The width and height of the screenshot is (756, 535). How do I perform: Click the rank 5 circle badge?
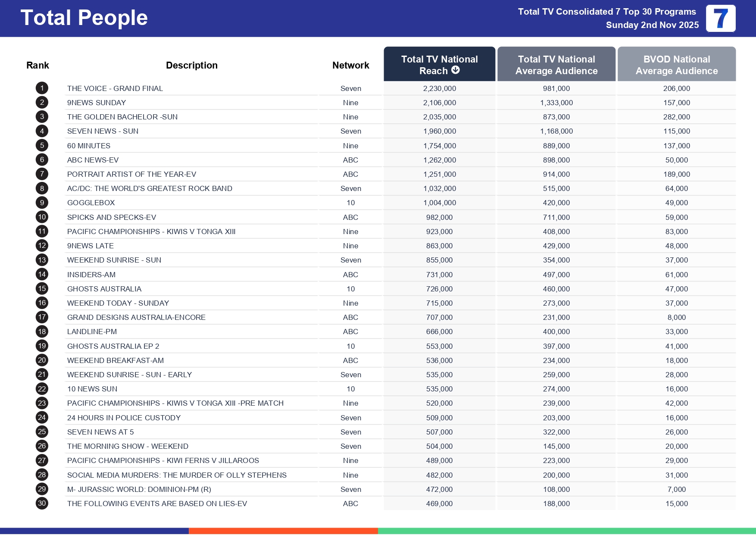pos(42,146)
